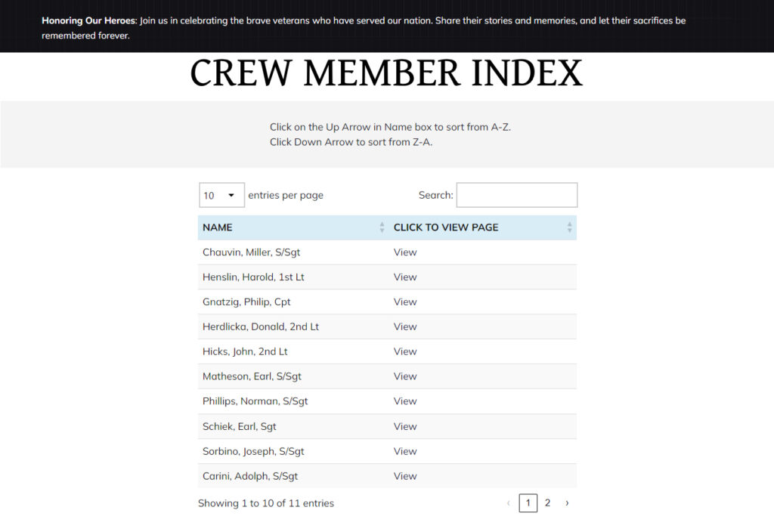
Task: Open View link for Chauvin, Miller
Action: click(405, 252)
